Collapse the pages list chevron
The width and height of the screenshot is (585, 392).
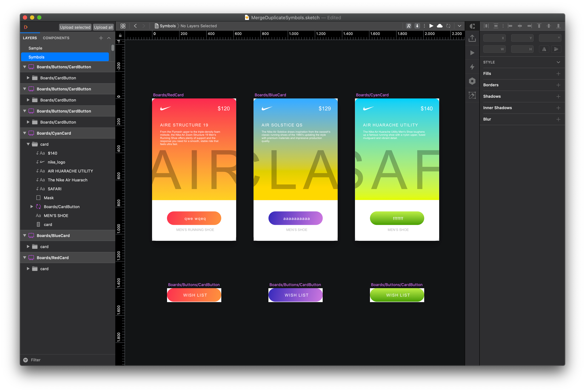[109, 38]
